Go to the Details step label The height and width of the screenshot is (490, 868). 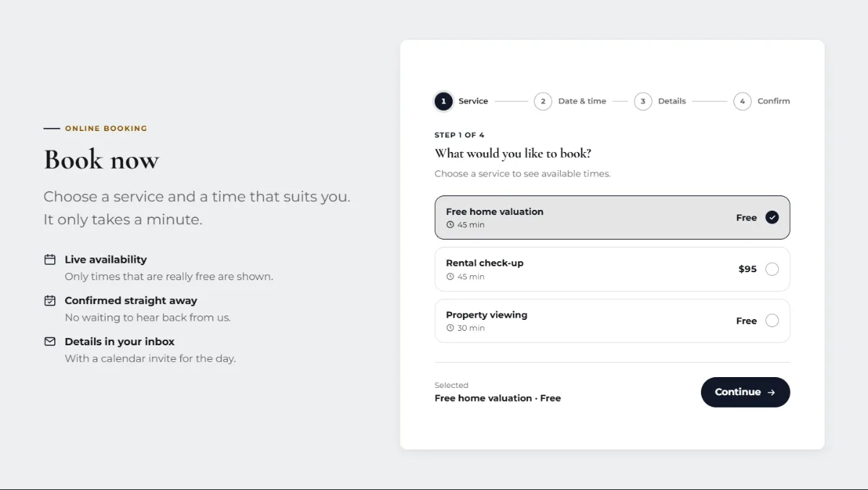pos(672,101)
